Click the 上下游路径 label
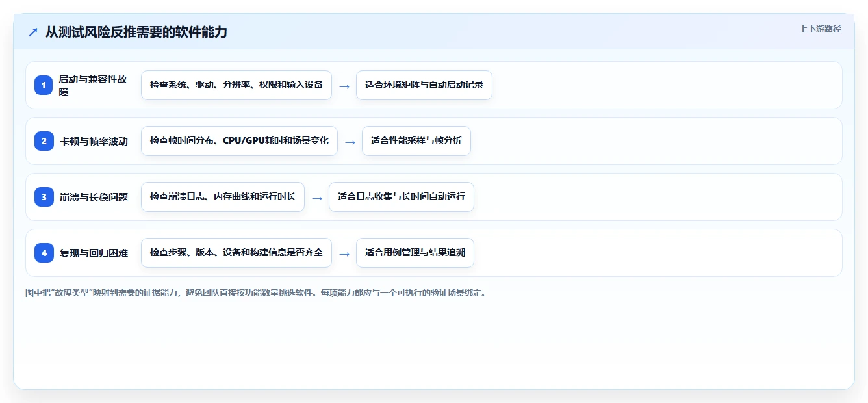 click(x=820, y=29)
